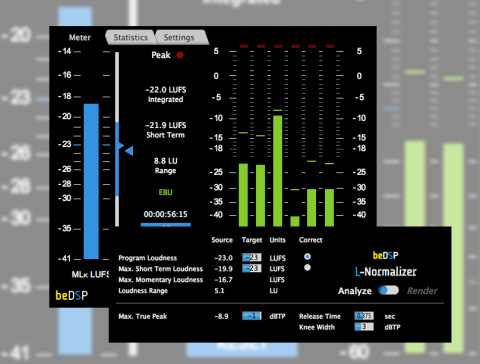Image resolution: width=480 pixels, height=364 pixels.
Task: Click the Max. True Peak target field
Action: pos(252,316)
